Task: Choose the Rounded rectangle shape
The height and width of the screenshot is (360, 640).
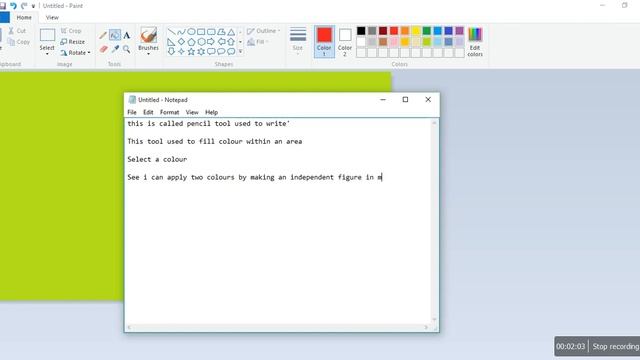Action: click(211, 32)
